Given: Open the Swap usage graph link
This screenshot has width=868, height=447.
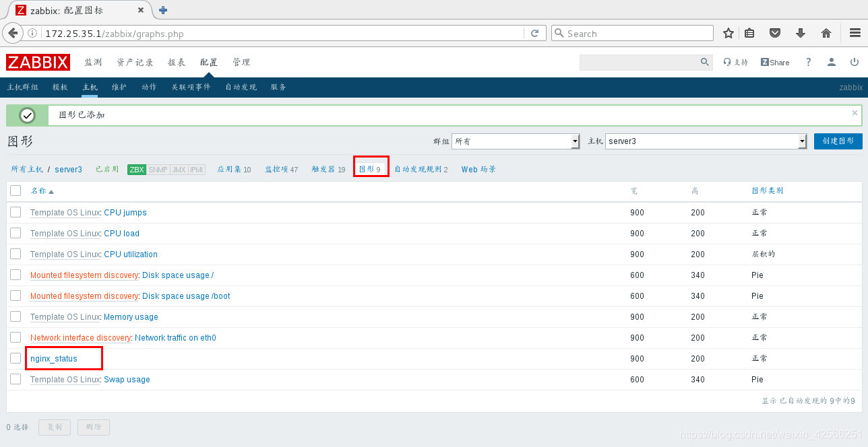Looking at the screenshot, I should (127, 380).
